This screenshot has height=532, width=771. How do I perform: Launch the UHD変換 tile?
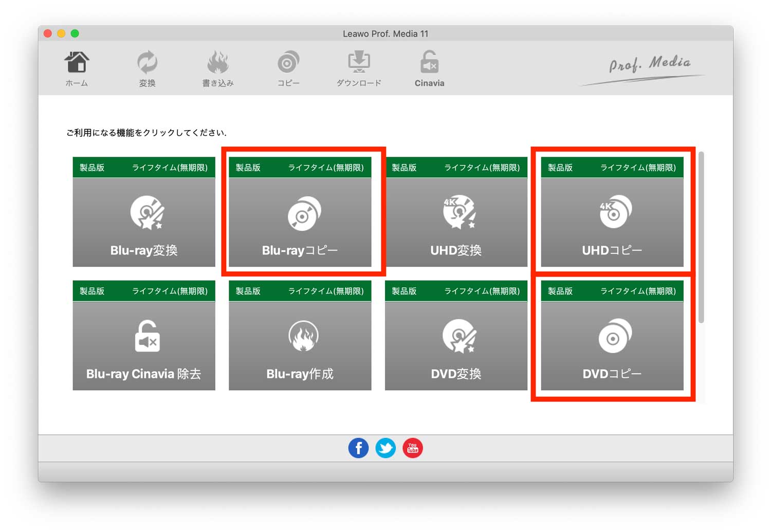(456, 212)
